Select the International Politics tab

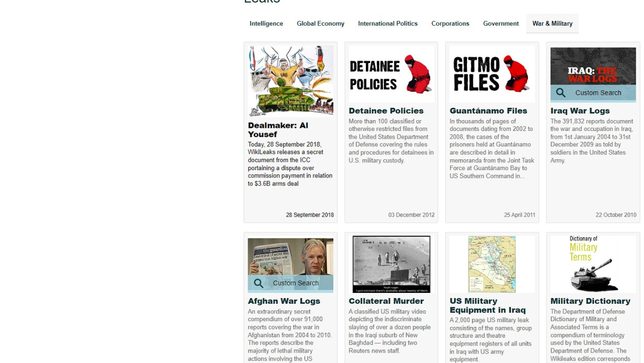pos(388,24)
